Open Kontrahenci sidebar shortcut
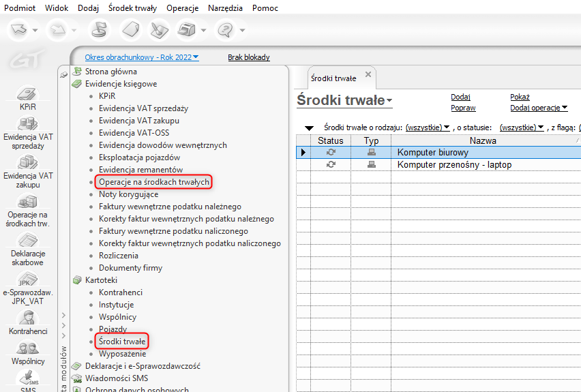The width and height of the screenshot is (581, 392). (x=29, y=322)
